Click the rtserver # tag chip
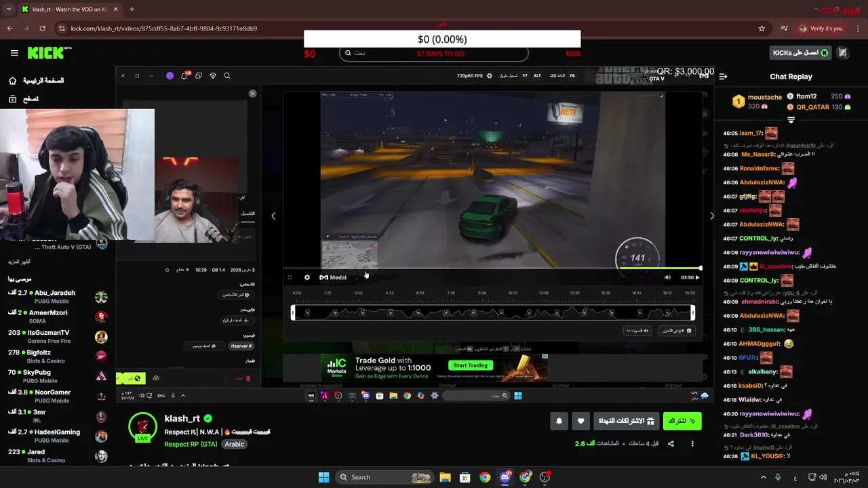 [x=241, y=346]
